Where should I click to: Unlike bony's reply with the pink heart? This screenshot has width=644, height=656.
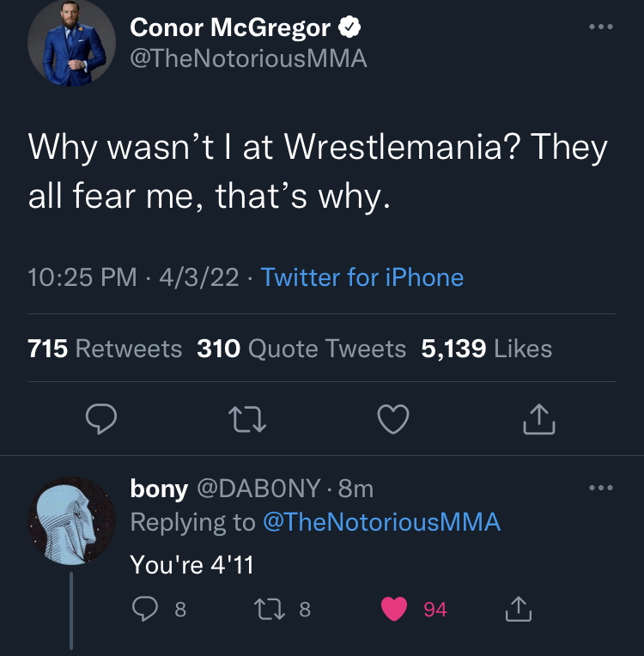coord(394,610)
